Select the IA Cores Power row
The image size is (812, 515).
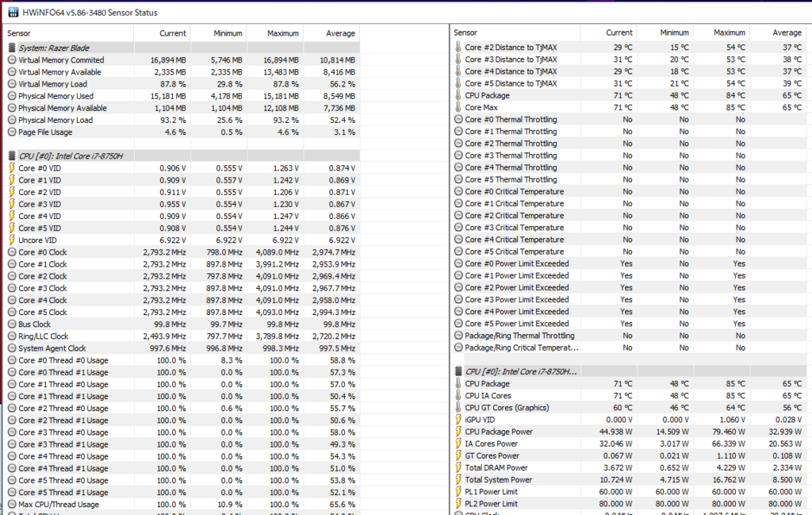(x=629, y=443)
